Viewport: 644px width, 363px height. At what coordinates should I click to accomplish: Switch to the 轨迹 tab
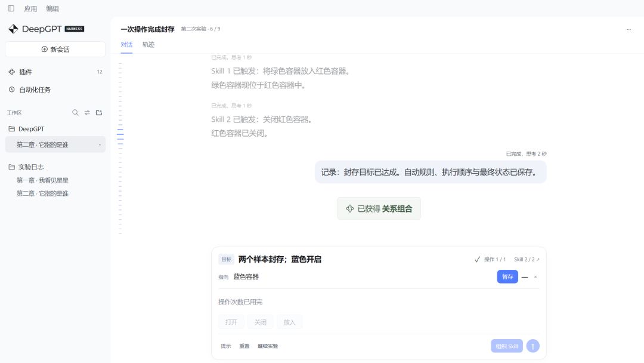point(148,45)
